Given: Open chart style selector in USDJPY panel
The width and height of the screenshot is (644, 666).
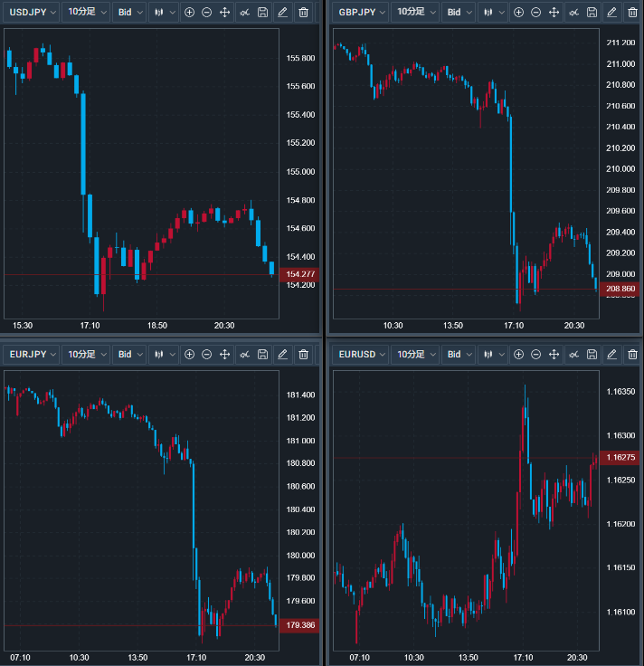Looking at the screenshot, I should point(164,13).
